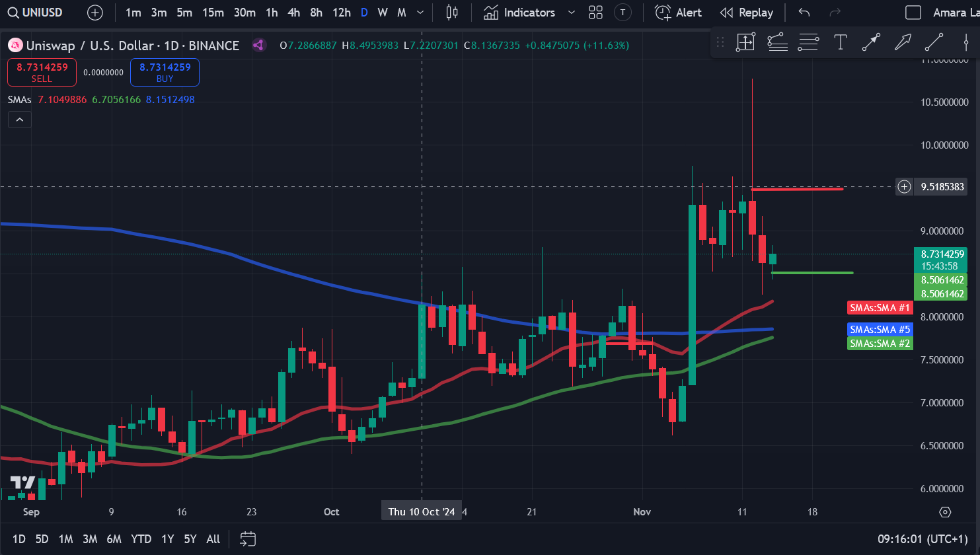The width and height of the screenshot is (980, 555).
Task: Start bar Replay mode
Action: (747, 13)
